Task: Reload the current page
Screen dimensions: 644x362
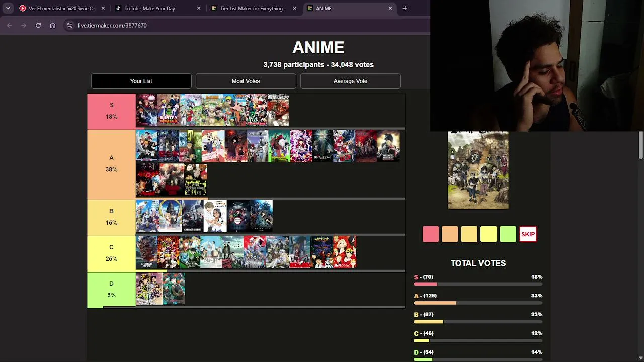Action: tap(38, 25)
